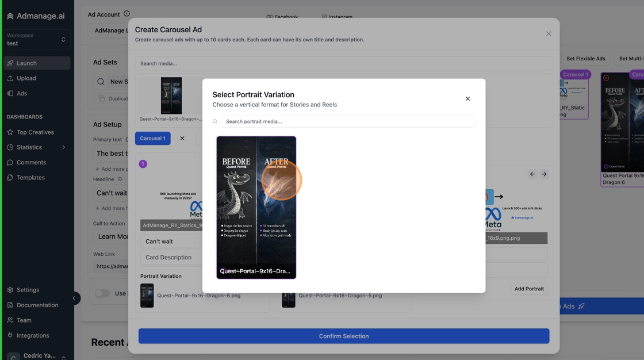This screenshot has height=360, width=644.
Task: Click the Carousel 1 badge on right panel
Action: tap(576, 74)
